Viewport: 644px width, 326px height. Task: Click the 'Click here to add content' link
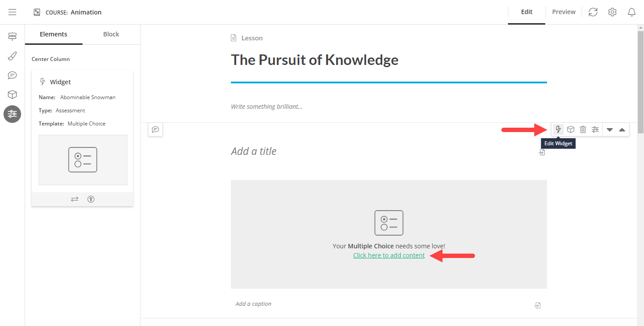point(389,255)
